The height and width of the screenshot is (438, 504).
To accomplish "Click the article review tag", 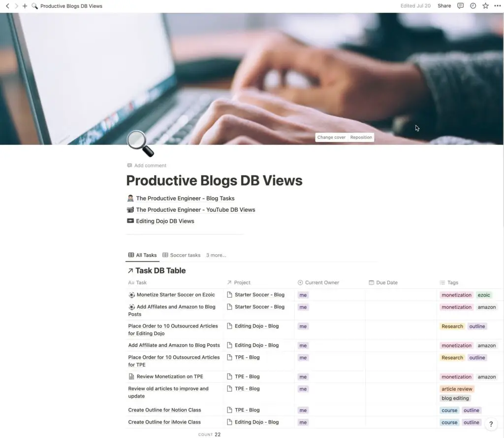I will click(x=457, y=389).
